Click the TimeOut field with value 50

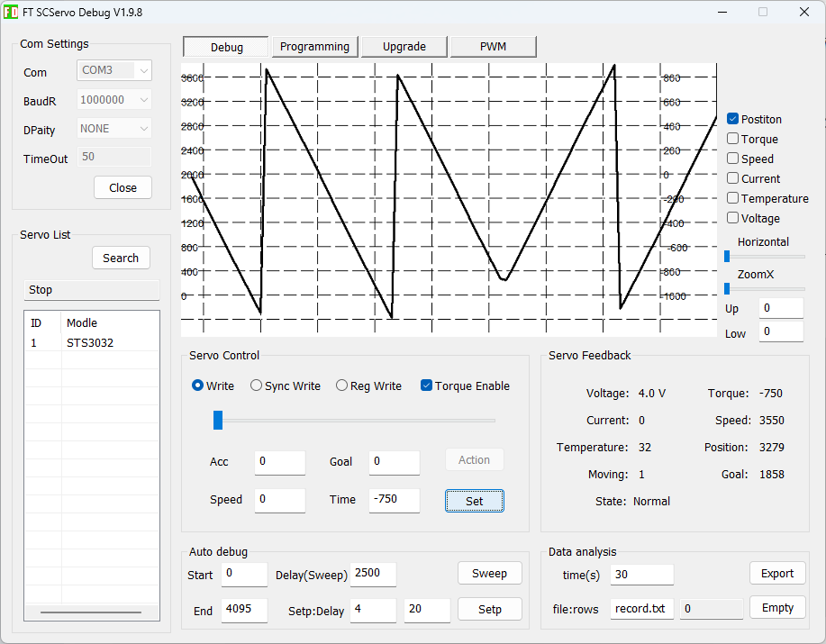coord(114,157)
